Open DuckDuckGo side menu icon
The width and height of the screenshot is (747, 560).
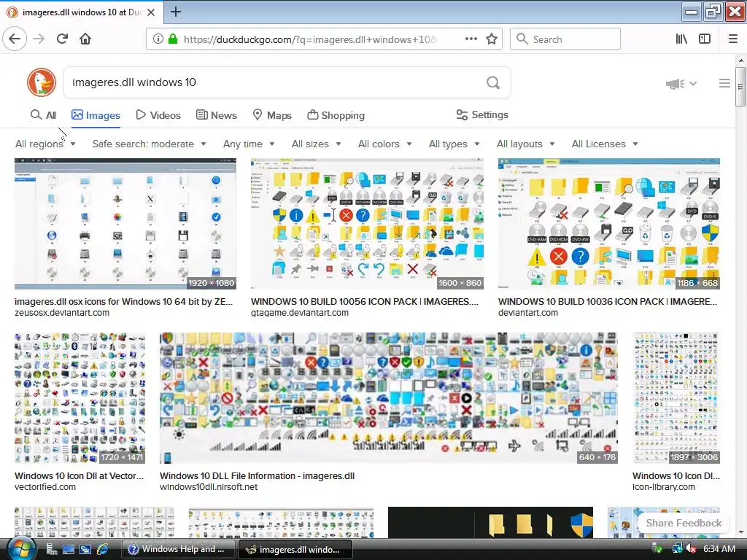[724, 83]
